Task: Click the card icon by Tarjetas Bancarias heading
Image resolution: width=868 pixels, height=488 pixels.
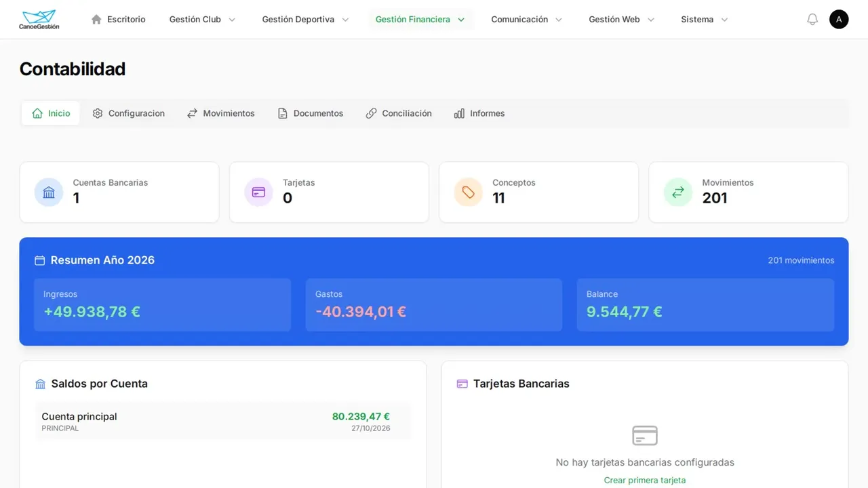Action: coord(462,384)
